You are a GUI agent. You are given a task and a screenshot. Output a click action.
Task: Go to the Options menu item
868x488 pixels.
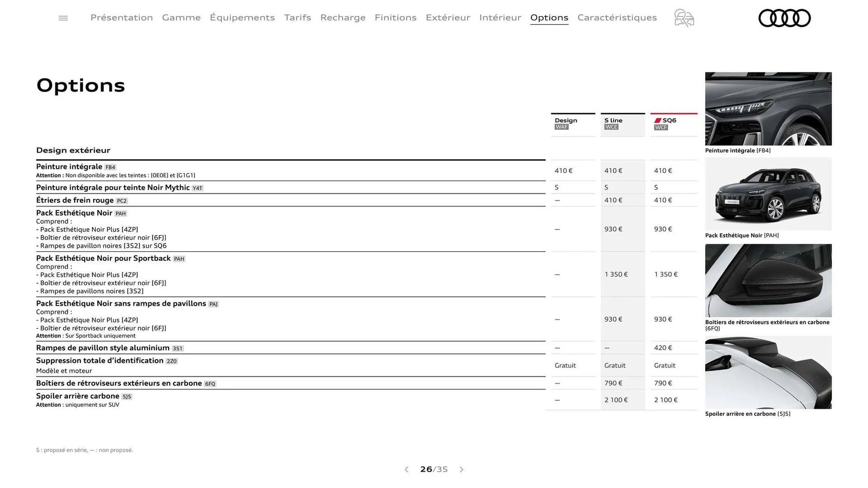(x=549, y=18)
